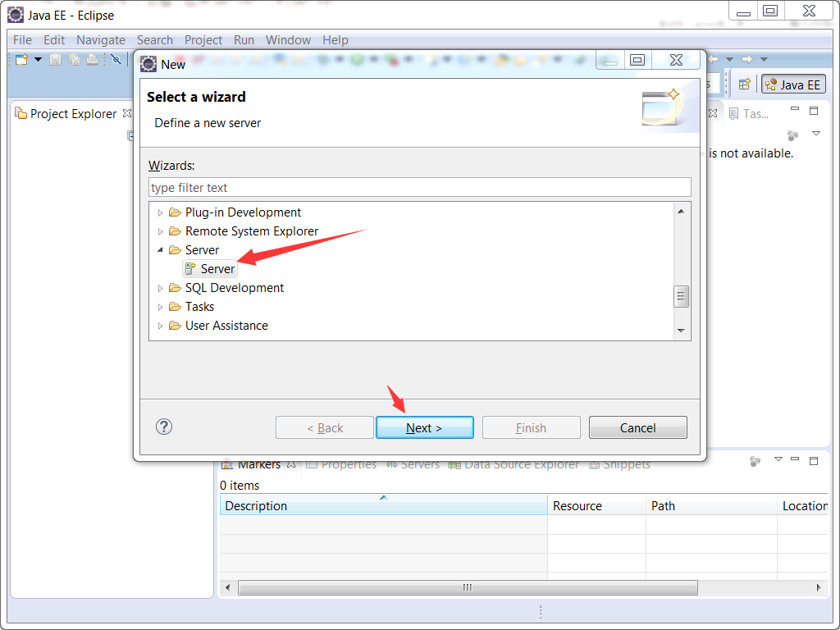
Task: Click the Back button in the wizard
Action: [325, 427]
